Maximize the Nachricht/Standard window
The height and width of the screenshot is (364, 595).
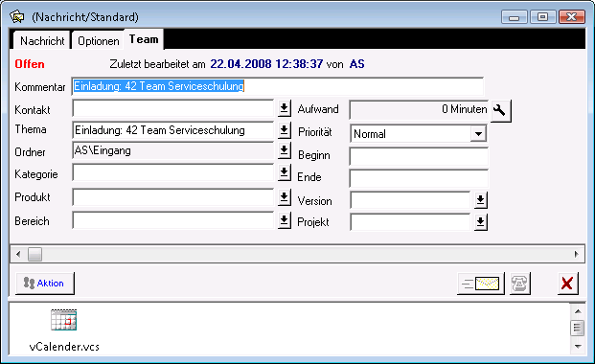tap(543, 17)
